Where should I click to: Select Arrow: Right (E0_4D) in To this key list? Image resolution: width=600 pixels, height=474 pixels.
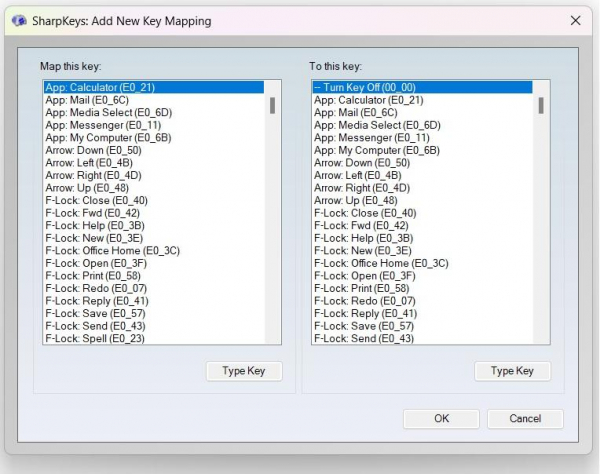click(x=422, y=188)
